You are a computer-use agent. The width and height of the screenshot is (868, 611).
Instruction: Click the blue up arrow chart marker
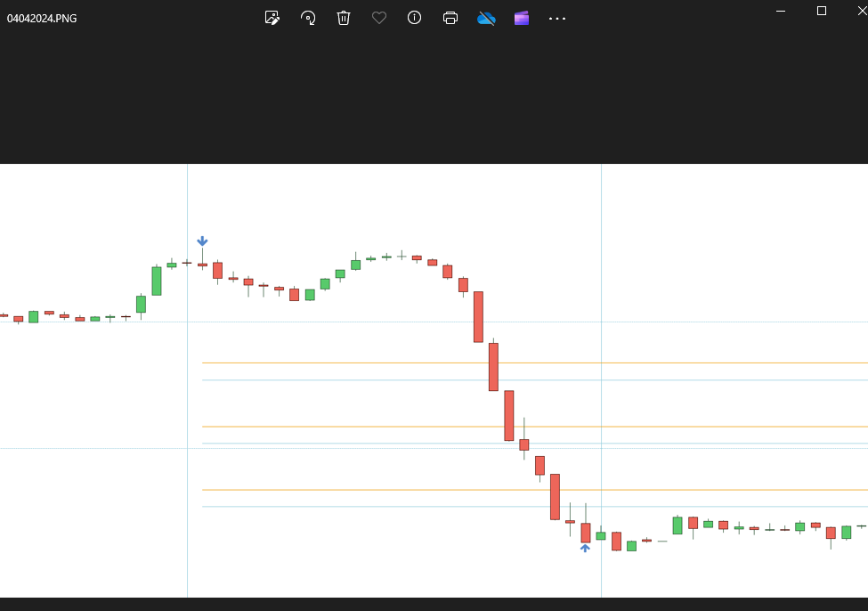(x=585, y=548)
